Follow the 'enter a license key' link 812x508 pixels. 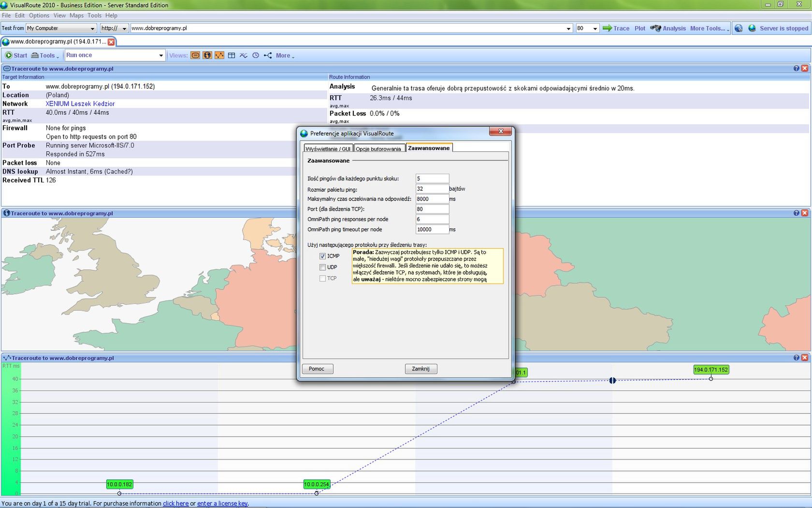pyautogui.click(x=222, y=503)
